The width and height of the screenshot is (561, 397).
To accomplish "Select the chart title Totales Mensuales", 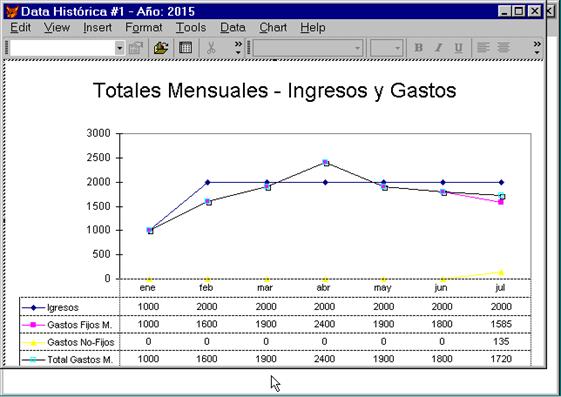I will (x=274, y=90).
